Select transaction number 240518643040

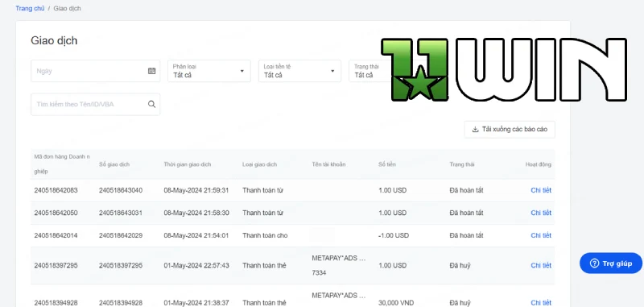pos(121,190)
